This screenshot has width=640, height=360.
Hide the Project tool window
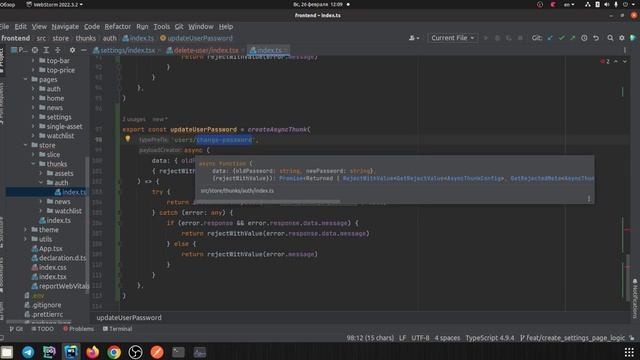84,50
